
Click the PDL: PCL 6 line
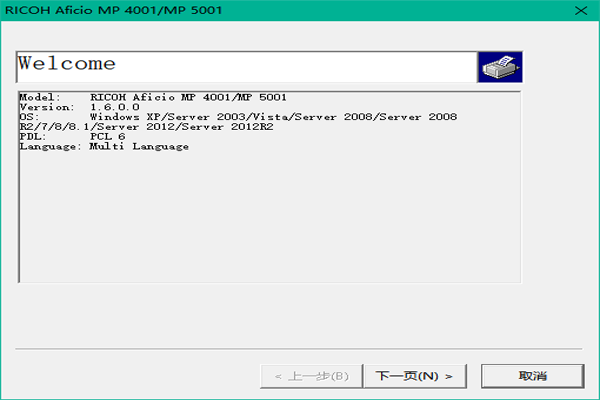pos(72,137)
